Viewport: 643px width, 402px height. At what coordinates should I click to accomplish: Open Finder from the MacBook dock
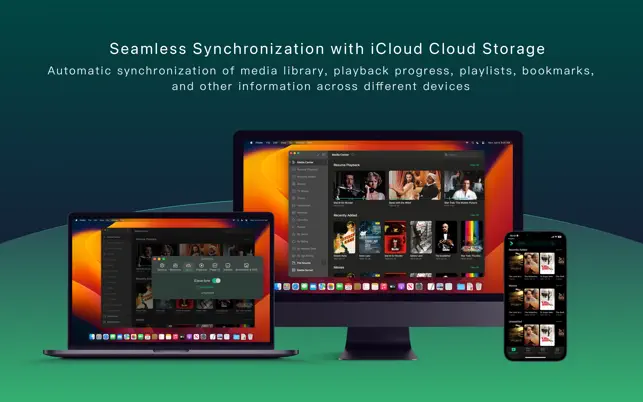[x=92, y=337]
